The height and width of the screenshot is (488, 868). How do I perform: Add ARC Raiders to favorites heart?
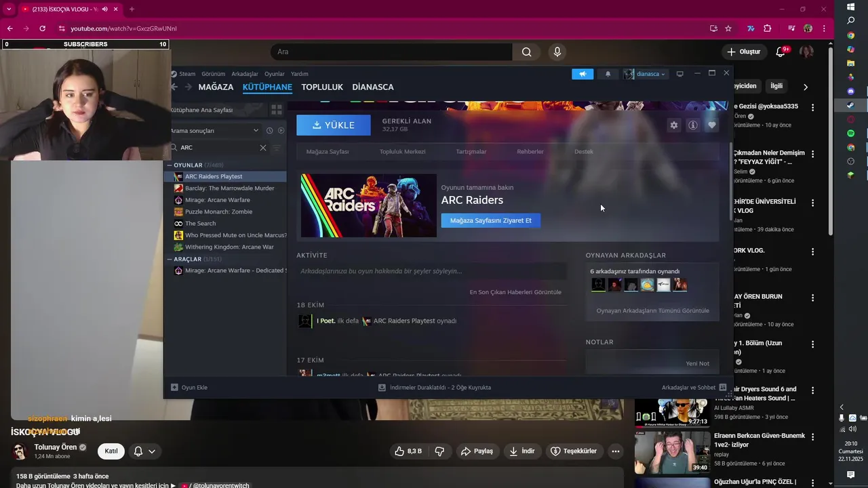[x=711, y=125]
